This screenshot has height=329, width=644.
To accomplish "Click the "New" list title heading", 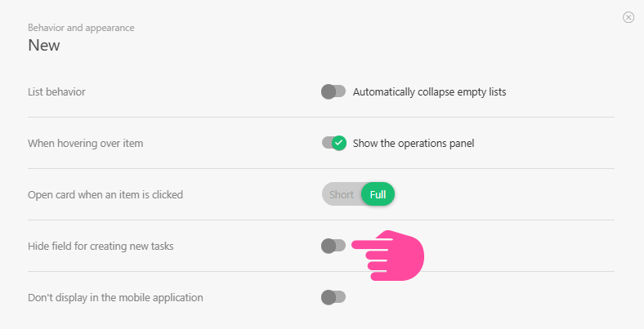I will tap(44, 46).
